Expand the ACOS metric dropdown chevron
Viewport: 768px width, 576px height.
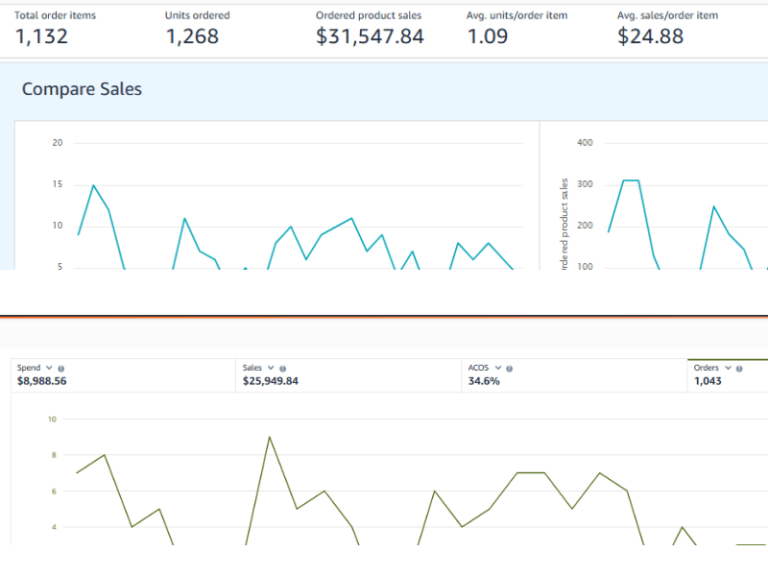[498, 369]
